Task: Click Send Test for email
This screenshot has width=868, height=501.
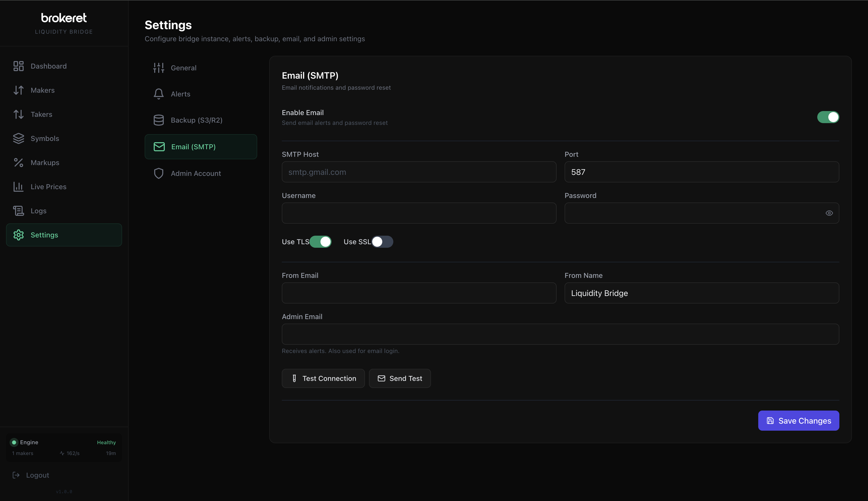Action: pos(399,378)
